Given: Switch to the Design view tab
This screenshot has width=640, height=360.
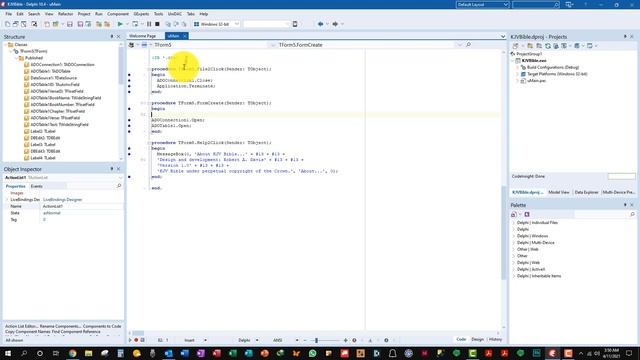Looking at the screenshot, I should tap(477, 340).
